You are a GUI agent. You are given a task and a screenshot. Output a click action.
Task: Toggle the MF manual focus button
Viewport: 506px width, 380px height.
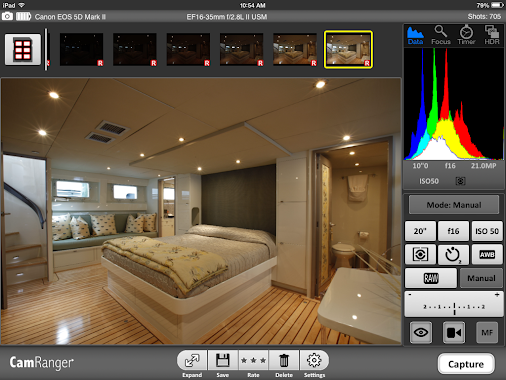(x=487, y=332)
